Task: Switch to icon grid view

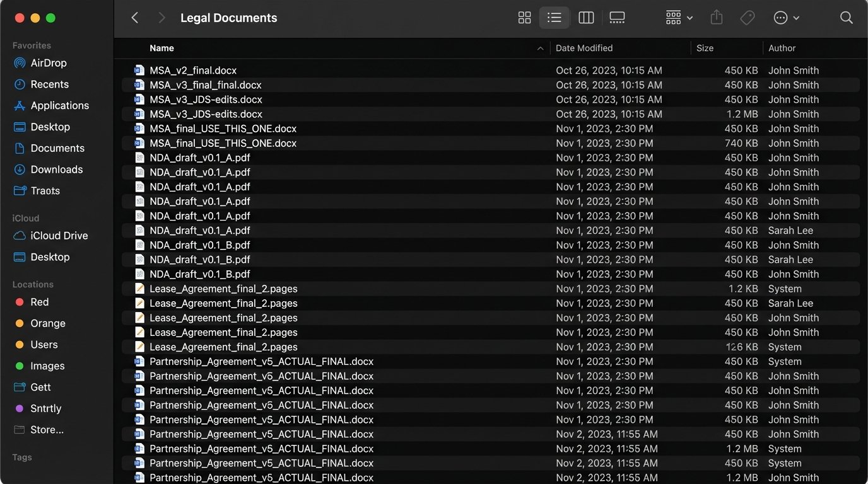Action: tap(524, 18)
